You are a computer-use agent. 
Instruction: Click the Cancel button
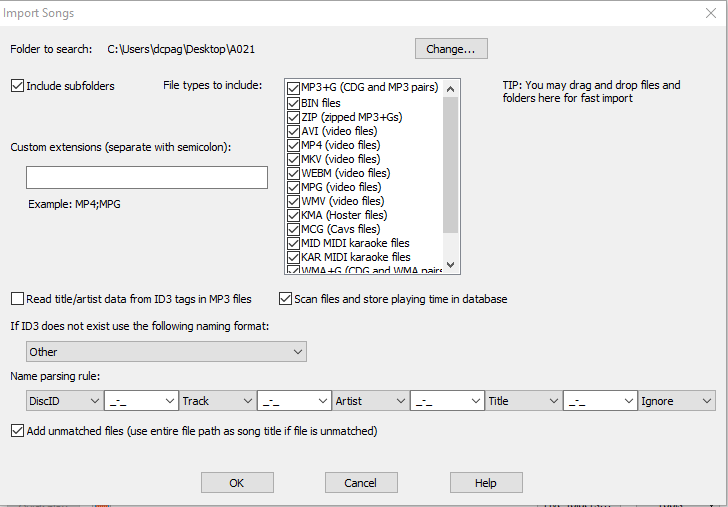click(x=361, y=483)
